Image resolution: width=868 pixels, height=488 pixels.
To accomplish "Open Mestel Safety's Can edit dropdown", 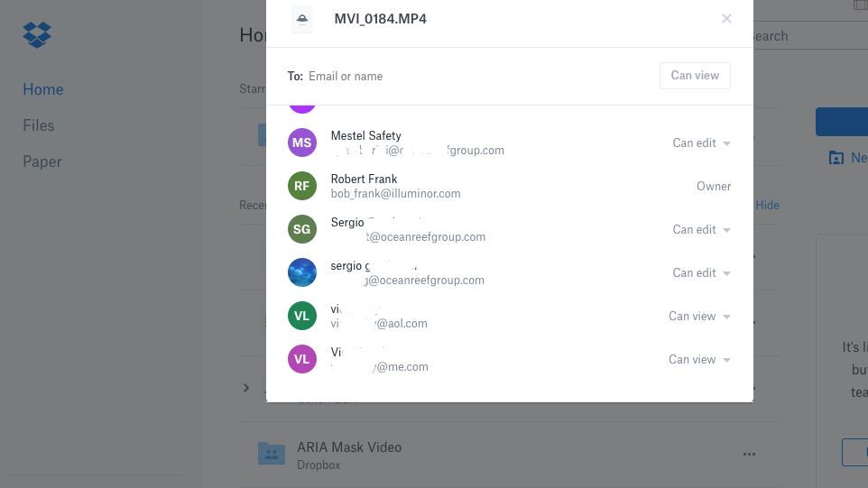I will pos(701,143).
